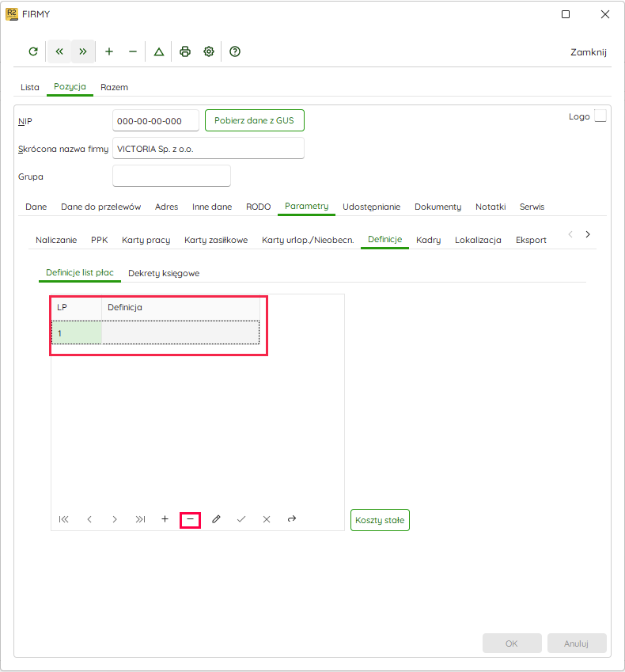Open the Serwis tab

(532, 207)
